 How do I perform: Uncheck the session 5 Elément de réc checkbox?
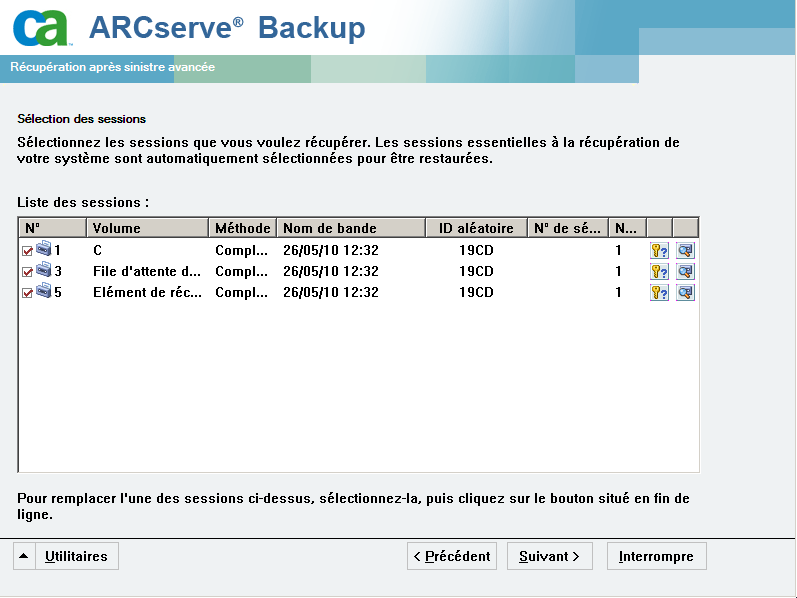[27, 293]
